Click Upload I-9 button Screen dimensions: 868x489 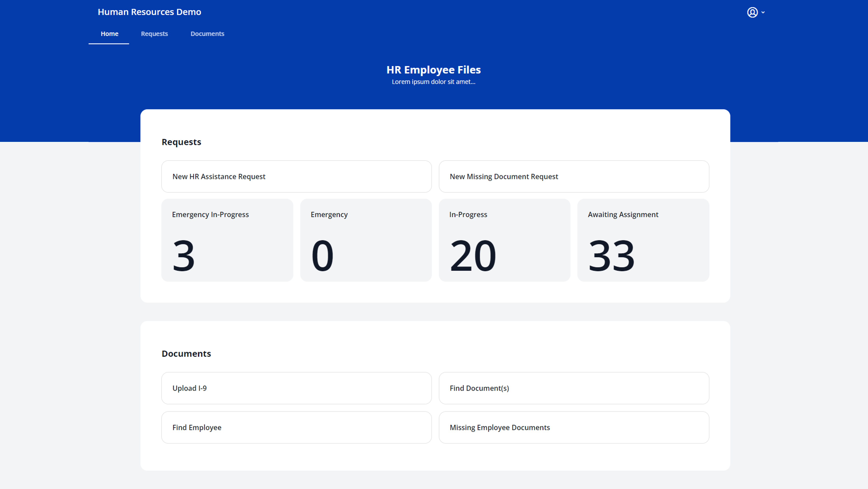point(296,388)
